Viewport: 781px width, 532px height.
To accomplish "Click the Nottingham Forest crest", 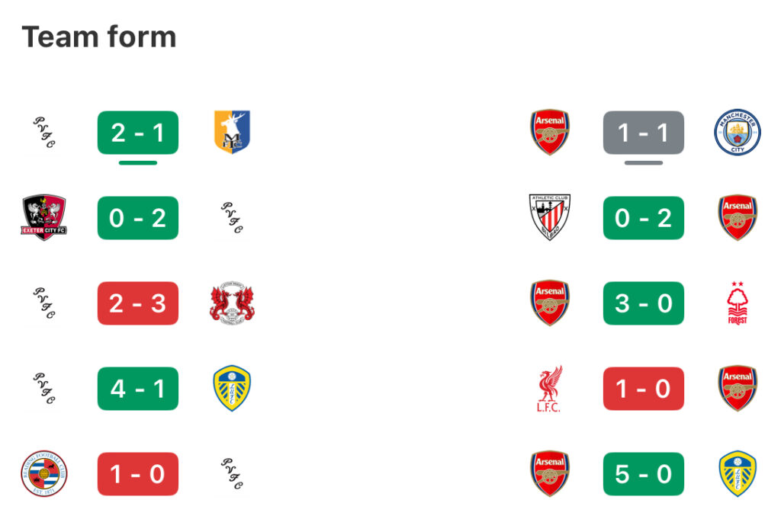I will 738,303.
